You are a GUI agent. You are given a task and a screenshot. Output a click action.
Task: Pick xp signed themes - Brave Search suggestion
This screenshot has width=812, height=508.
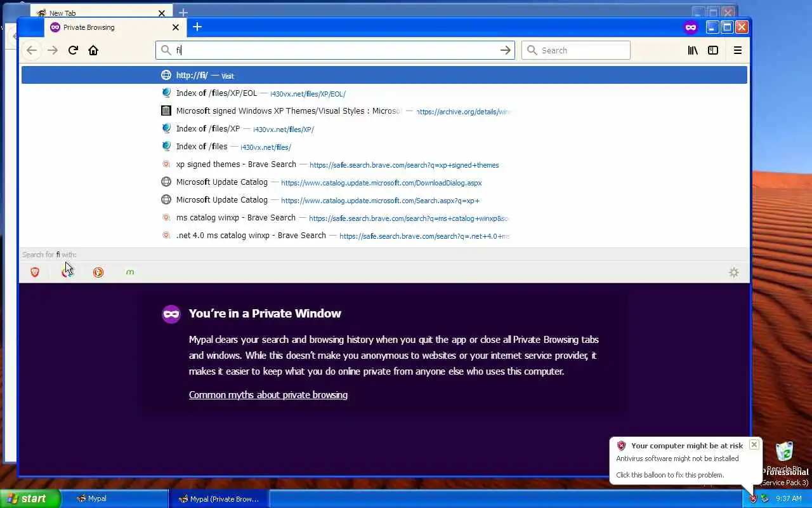coord(384,164)
